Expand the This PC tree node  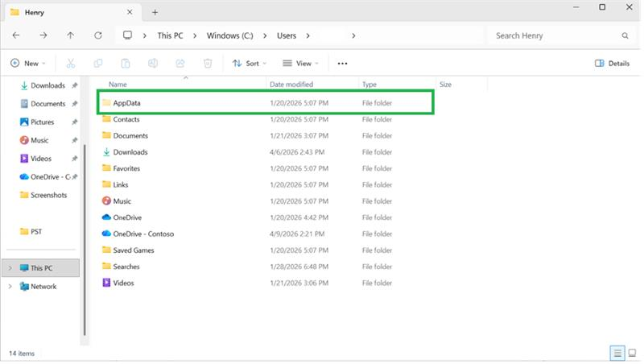click(10, 268)
